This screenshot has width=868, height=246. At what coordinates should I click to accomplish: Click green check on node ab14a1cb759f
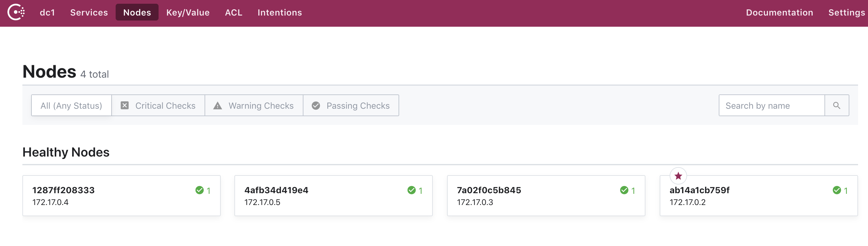coord(836,190)
